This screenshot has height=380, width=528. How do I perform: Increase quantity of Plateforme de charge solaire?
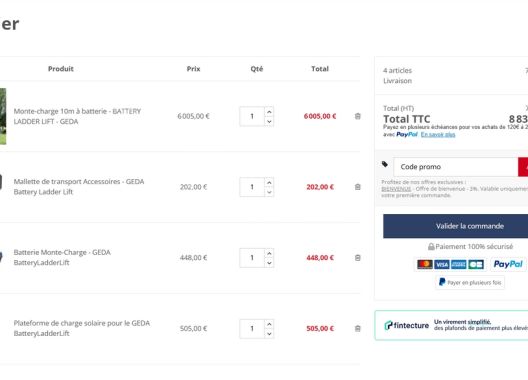pos(269,324)
